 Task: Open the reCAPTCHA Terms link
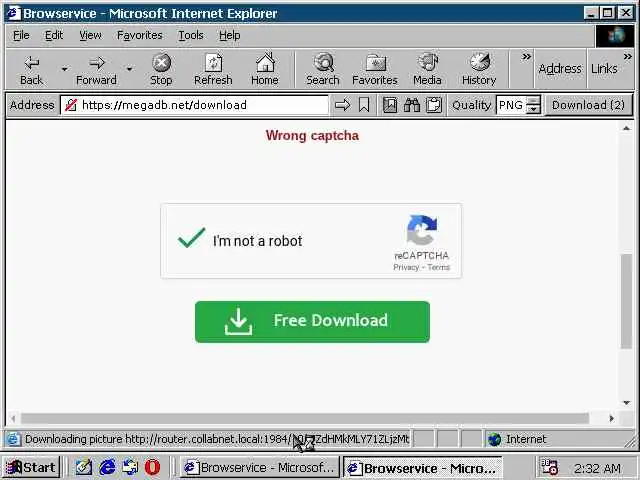[438, 267]
